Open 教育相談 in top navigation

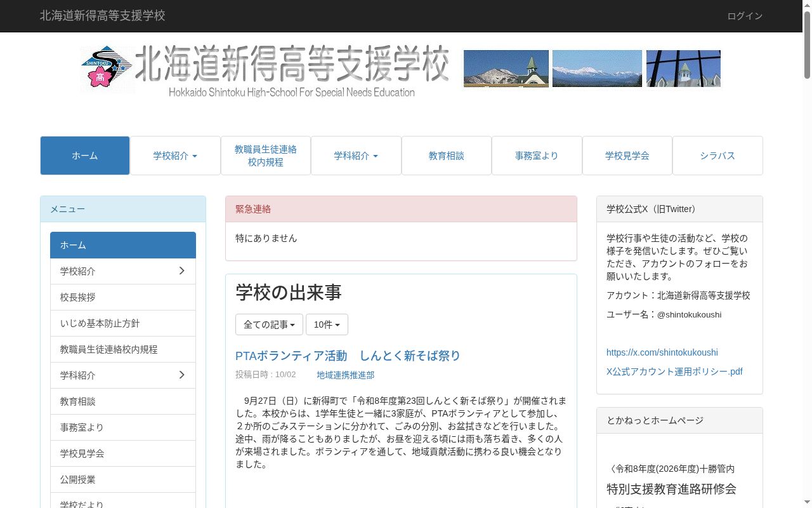coord(447,156)
